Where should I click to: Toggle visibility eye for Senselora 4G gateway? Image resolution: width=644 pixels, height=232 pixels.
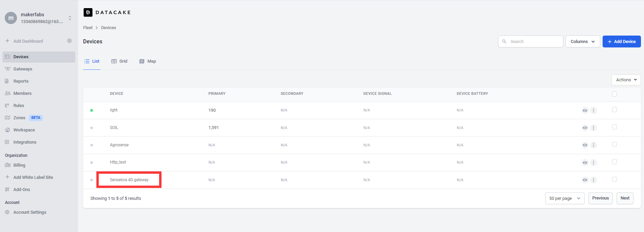pyautogui.click(x=585, y=180)
